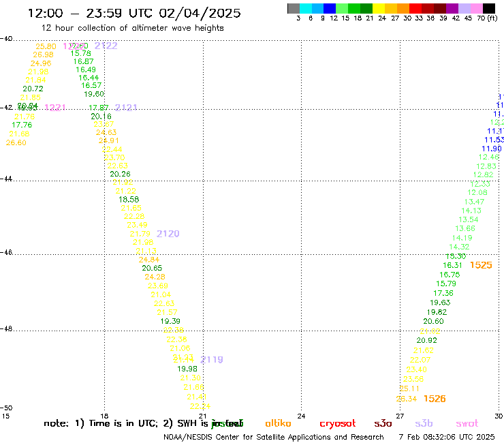
Task: Click the wave height value 23.49
Action: (137, 225)
